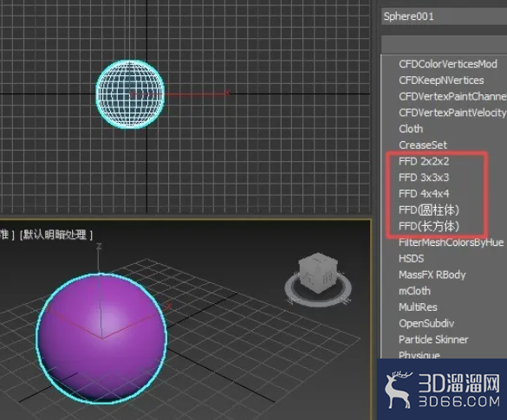Pick the CFDVertexPaintVelocity modifier

click(x=452, y=113)
